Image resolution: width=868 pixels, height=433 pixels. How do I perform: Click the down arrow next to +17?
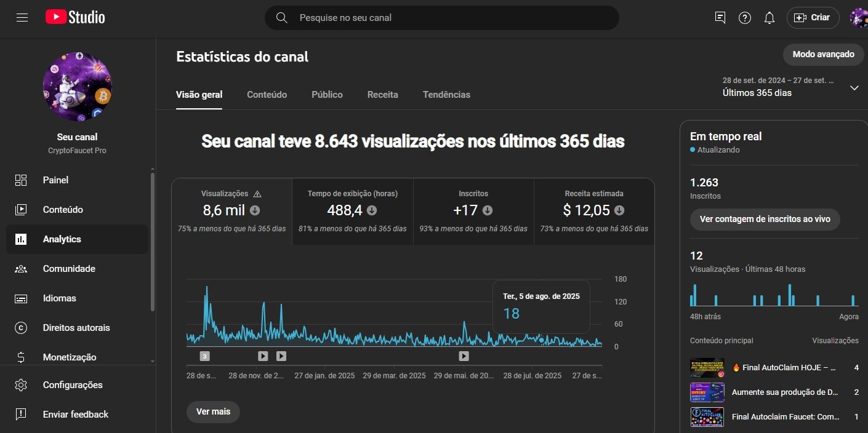[x=488, y=210]
